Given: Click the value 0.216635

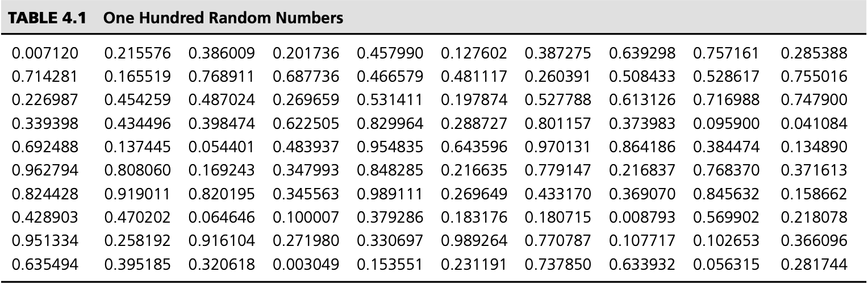Looking at the screenshot, I should tap(474, 171).
